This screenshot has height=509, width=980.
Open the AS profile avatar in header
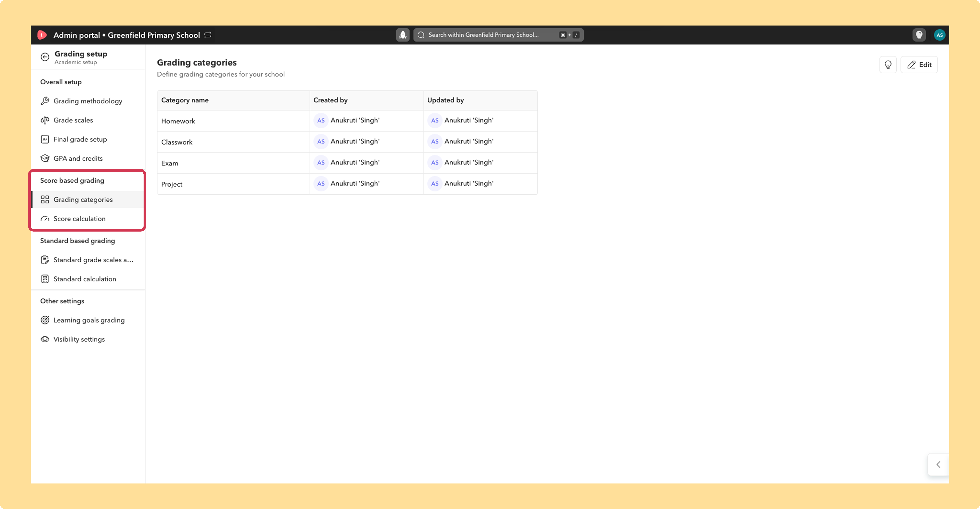click(x=939, y=35)
